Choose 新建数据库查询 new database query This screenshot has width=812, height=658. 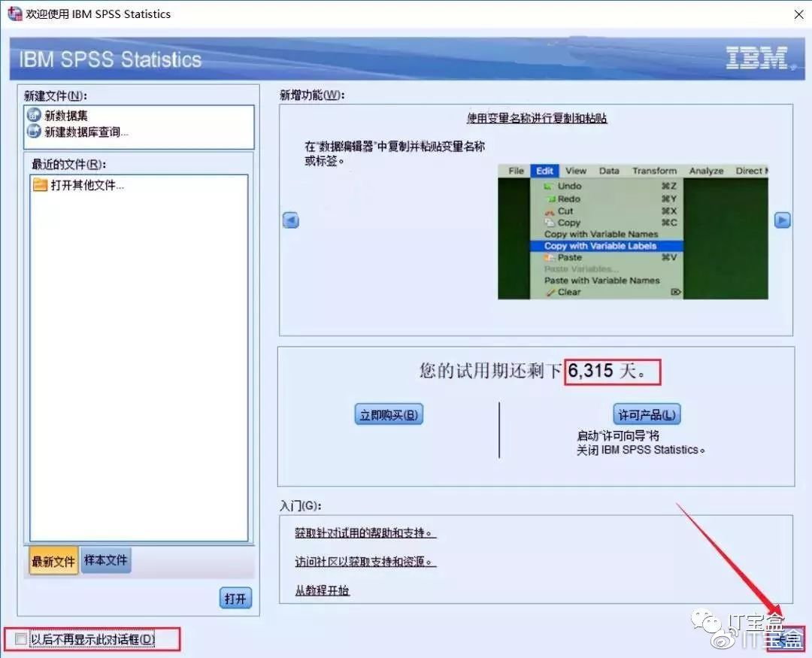[x=77, y=132]
